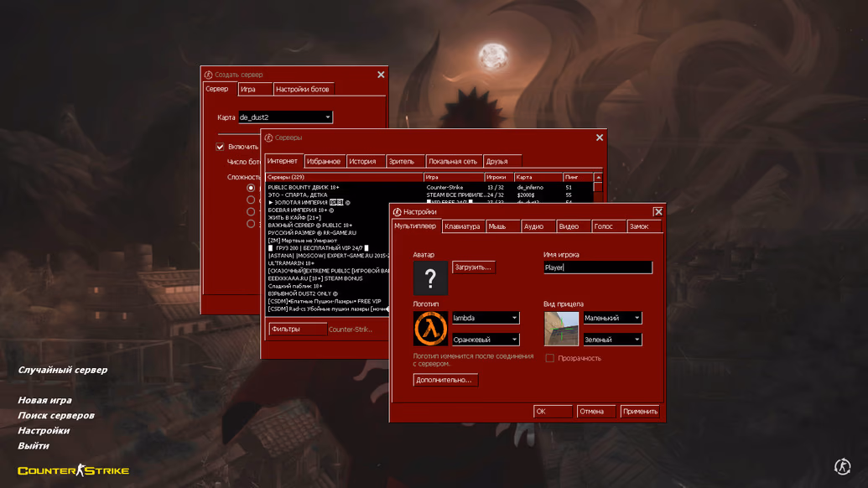The height and width of the screenshot is (488, 868).
Task: Click the Имя игрока text field
Action: coord(597,267)
